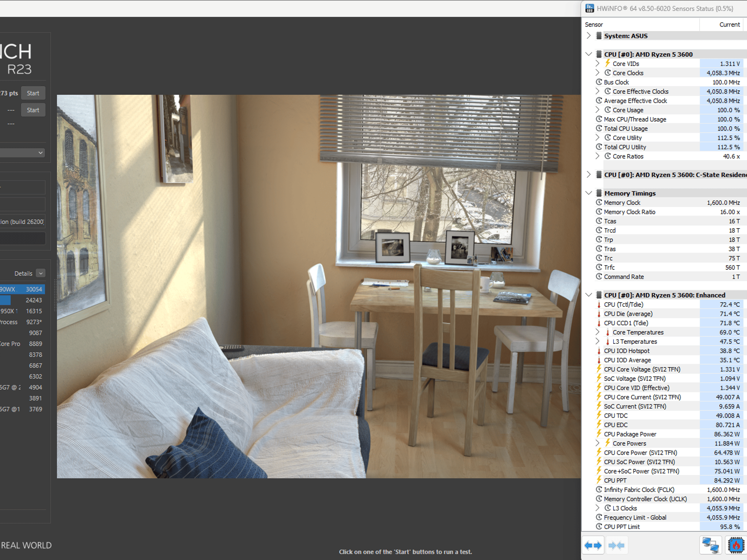Click the CPU SoC Power value 10.563 W
The width and height of the screenshot is (747, 560).
click(727, 462)
